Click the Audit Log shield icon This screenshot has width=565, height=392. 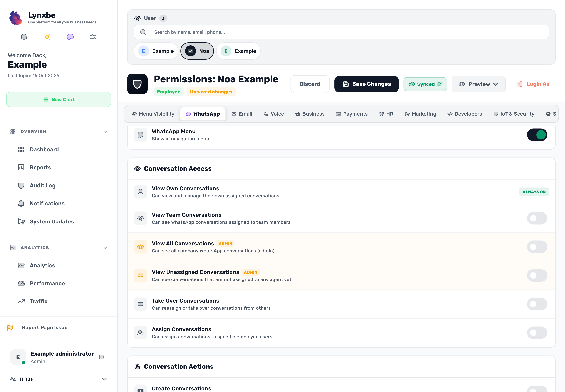tap(21, 186)
